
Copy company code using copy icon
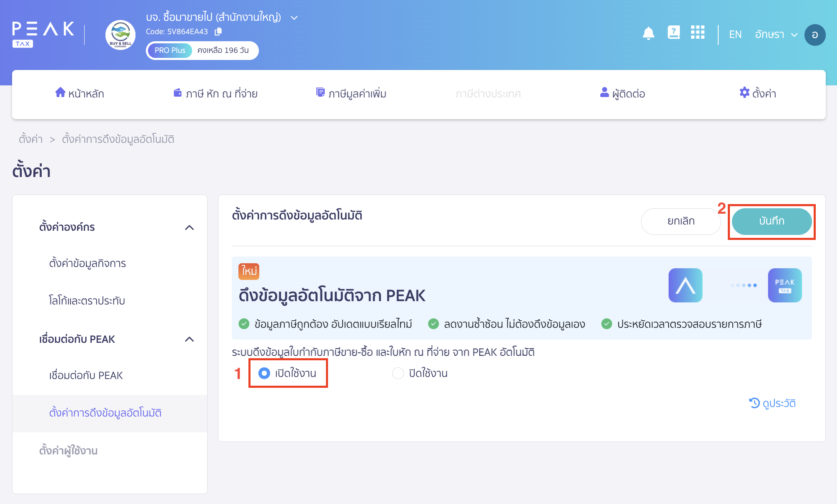pos(218,32)
